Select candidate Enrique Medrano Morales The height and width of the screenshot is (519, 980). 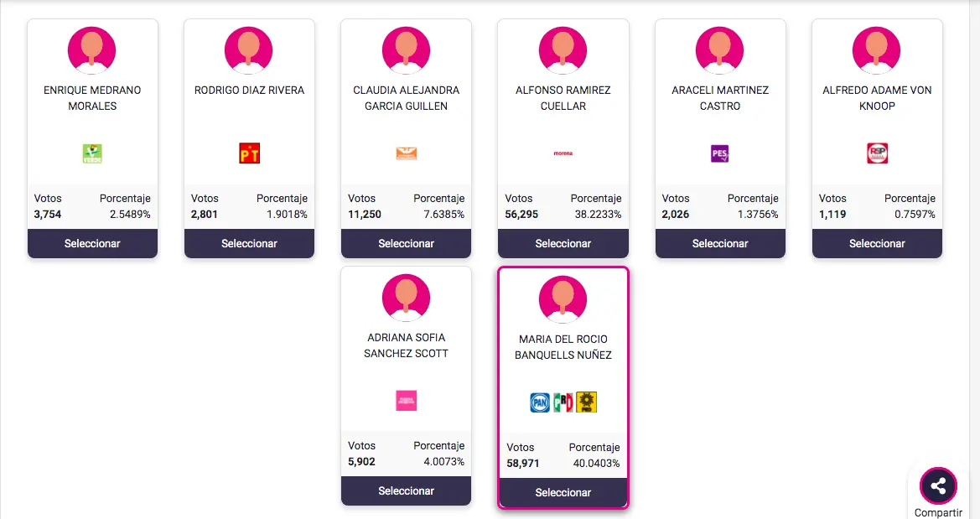click(92, 244)
